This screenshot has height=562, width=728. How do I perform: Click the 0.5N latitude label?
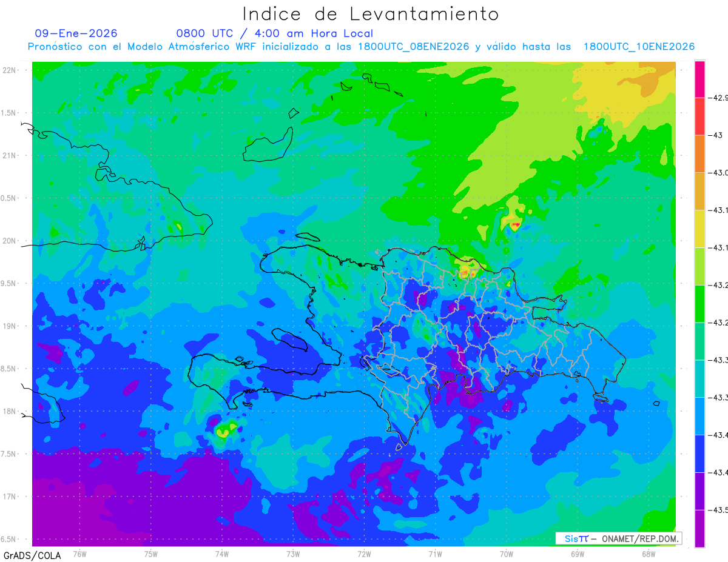click(x=9, y=198)
